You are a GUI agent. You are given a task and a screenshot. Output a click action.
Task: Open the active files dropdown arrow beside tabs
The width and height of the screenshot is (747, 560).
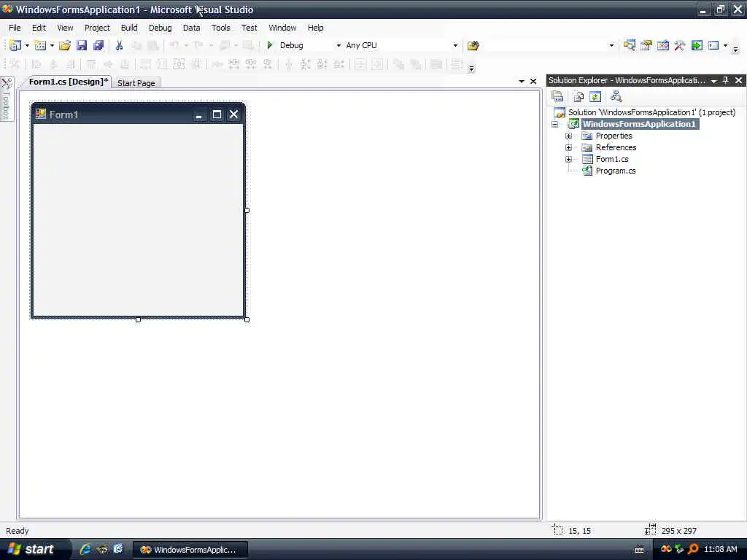(x=522, y=82)
